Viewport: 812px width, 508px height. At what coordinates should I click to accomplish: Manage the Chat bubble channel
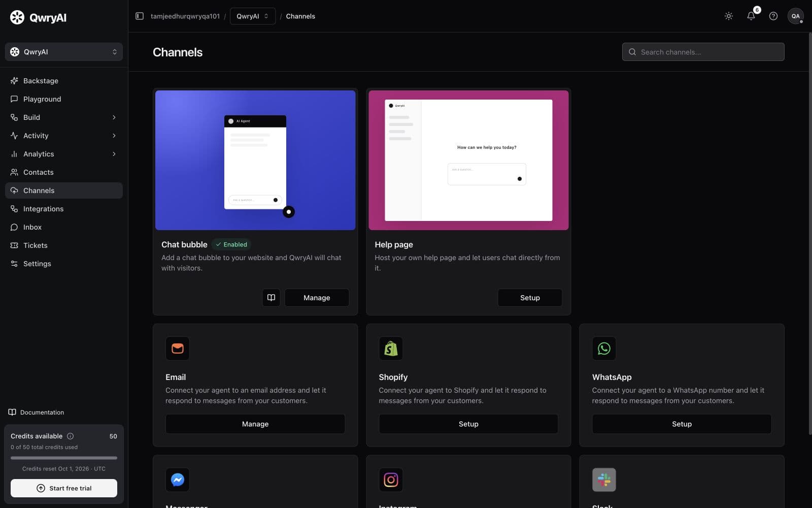click(x=317, y=298)
